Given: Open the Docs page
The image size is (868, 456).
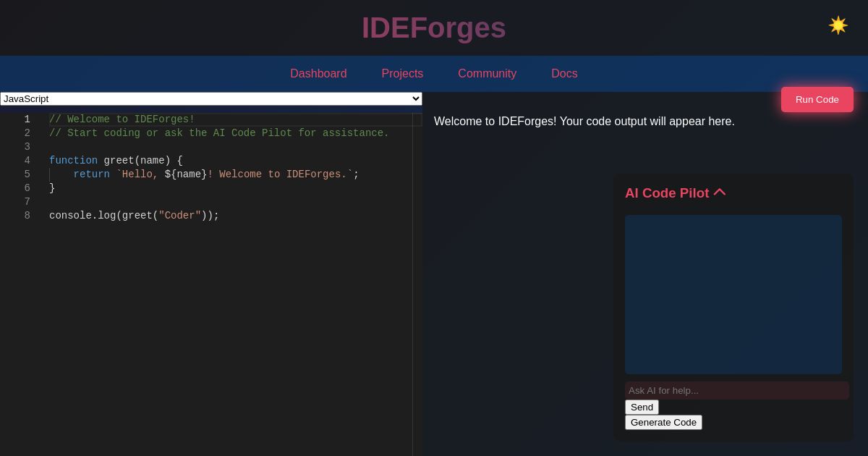Looking at the screenshot, I should pyautogui.click(x=564, y=74).
